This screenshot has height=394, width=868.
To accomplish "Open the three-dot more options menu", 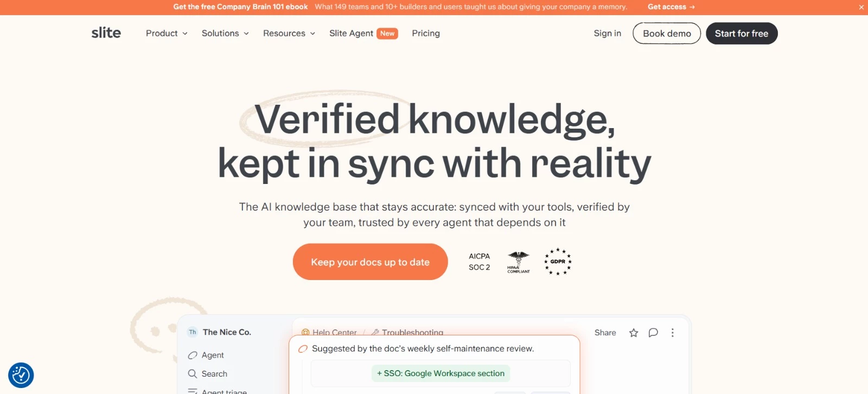I will coord(672,333).
